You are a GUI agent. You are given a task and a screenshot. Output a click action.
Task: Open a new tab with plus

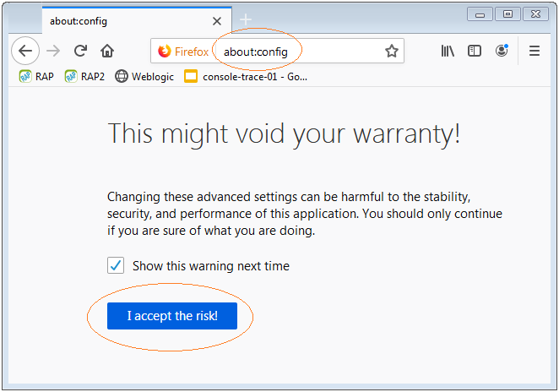[246, 19]
